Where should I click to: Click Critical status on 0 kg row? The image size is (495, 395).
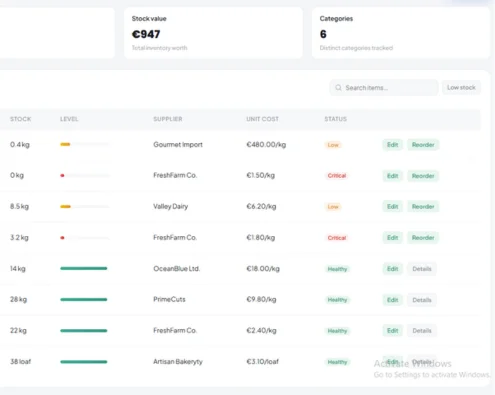click(x=337, y=176)
